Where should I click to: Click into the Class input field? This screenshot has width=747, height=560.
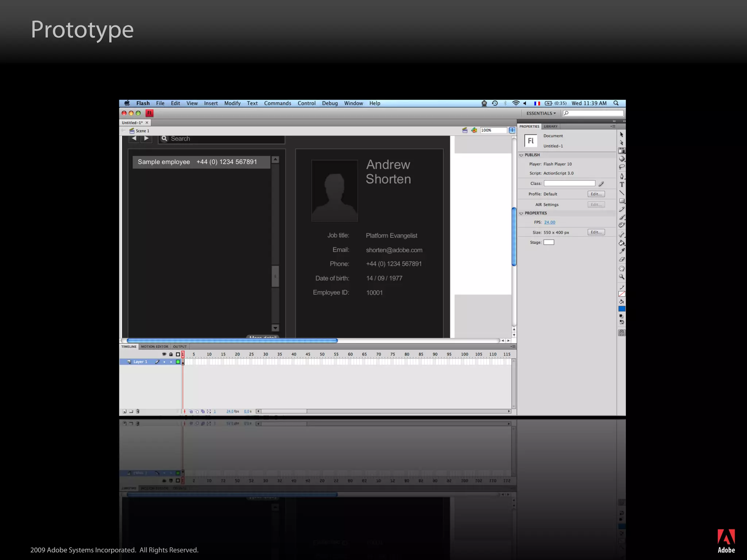pos(569,183)
